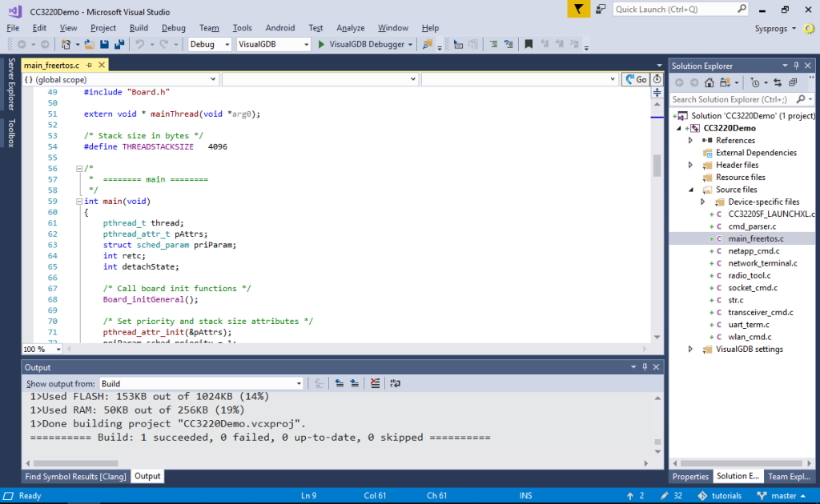The image size is (820, 504).
Task: Start debugging with the green VisualGDB Debugger arrow
Action: click(320, 44)
